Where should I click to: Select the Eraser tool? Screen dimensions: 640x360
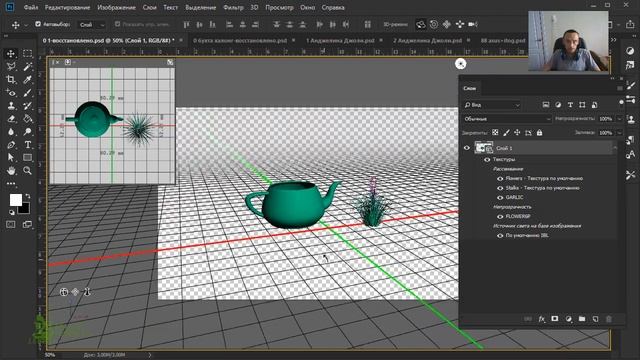[11, 119]
